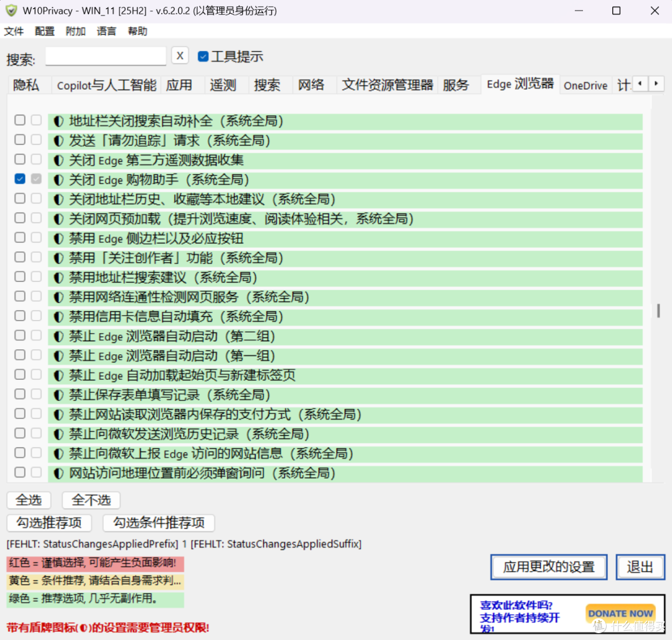Click the second checkbox for 关闭 Edge 购物助手
This screenshot has height=640, width=672.
pos(37,179)
